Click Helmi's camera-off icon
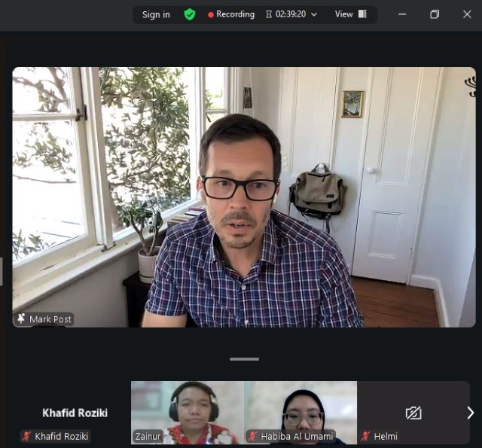This screenshot has width=482, height=448. click(413, 413)
